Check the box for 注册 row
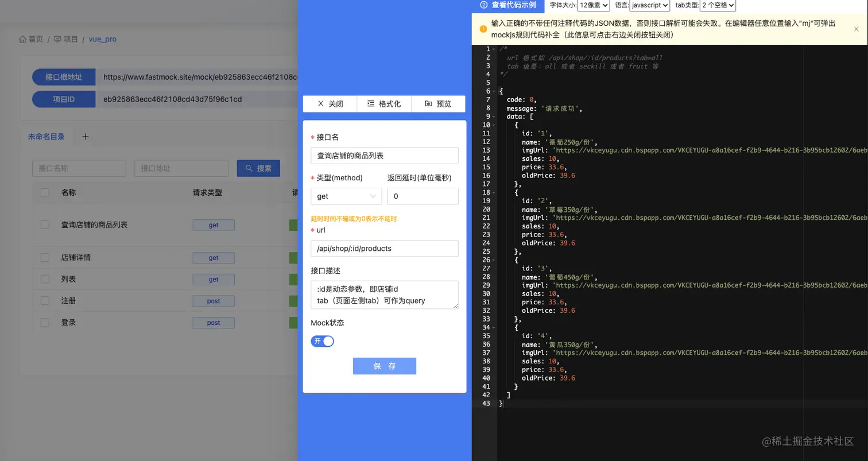This screenshot has height=461, width=868. [x=45, y=301]
